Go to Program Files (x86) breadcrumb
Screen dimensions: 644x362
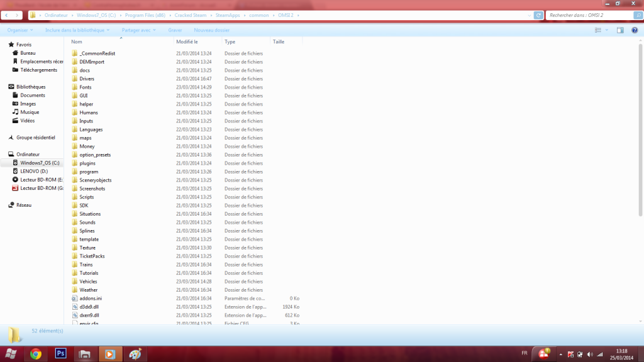(145, 15)
